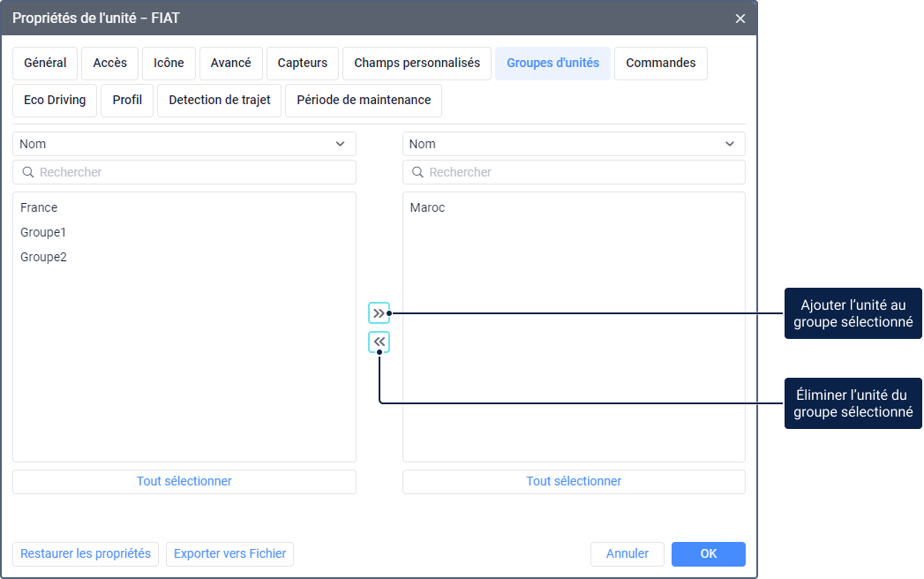Open the Commandes tab

coord(660,64)
